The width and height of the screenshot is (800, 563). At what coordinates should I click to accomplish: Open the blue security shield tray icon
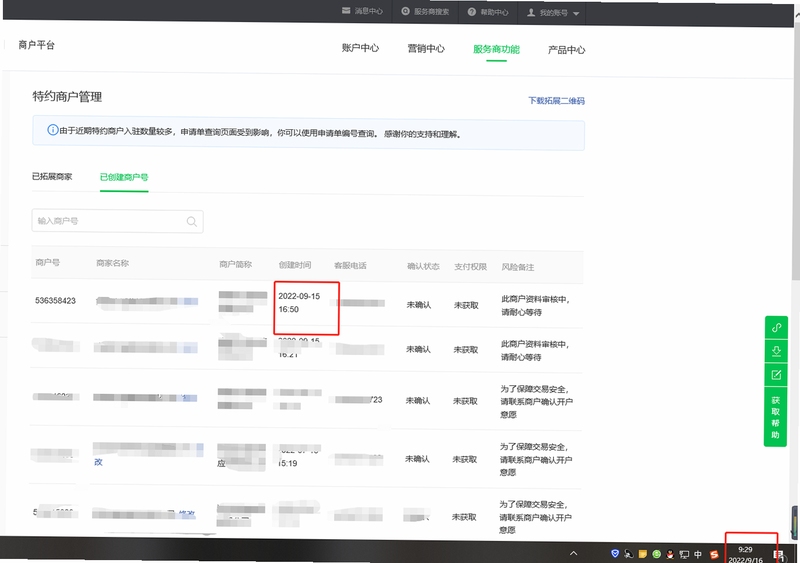615,553
